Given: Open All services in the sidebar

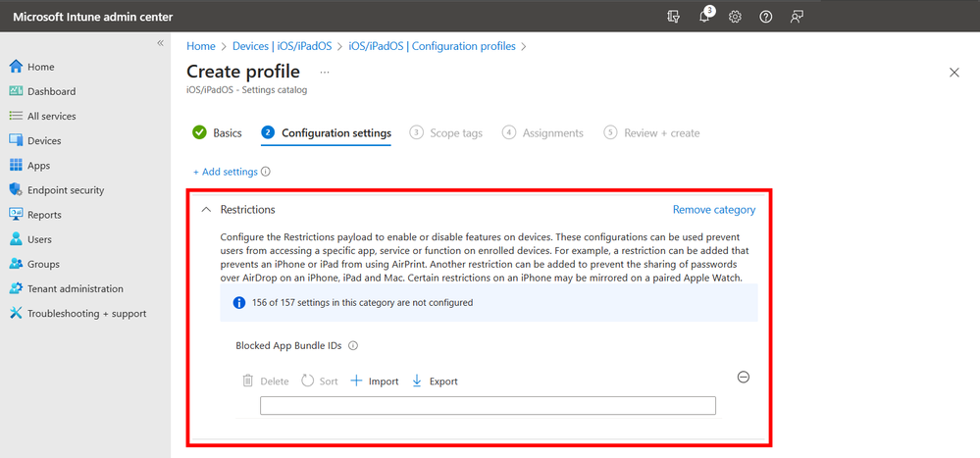Looking at the screenshot, I should tap(42, 117).
